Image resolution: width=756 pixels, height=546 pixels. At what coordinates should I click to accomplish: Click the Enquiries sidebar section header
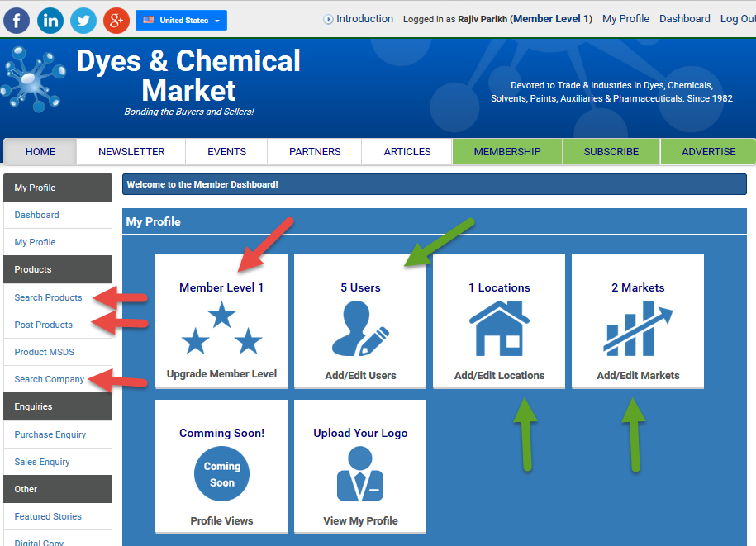[58, 406]
